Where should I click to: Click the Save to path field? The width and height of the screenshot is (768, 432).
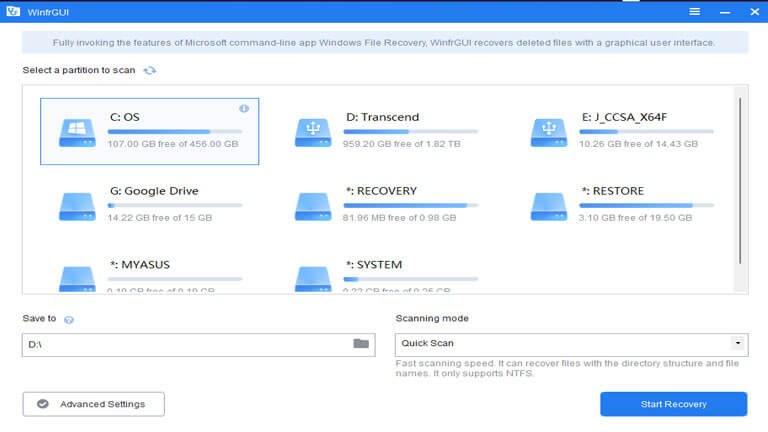(x=198, y=345)
